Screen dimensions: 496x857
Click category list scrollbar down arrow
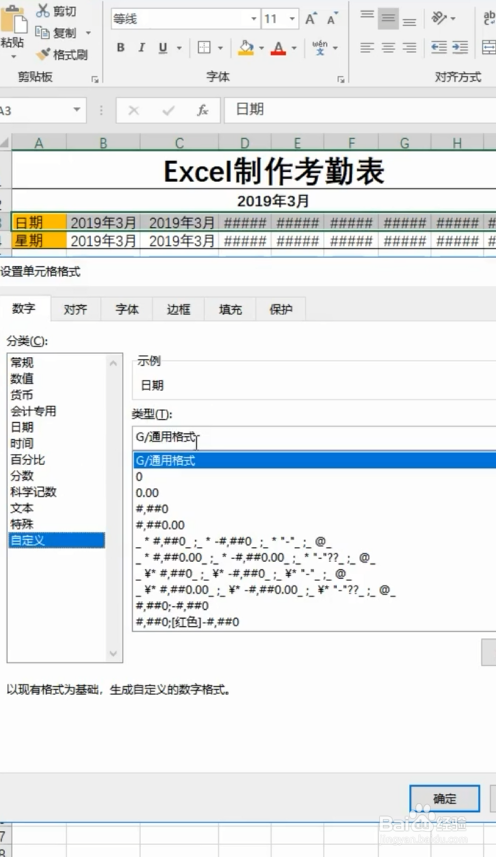(114, 654)
